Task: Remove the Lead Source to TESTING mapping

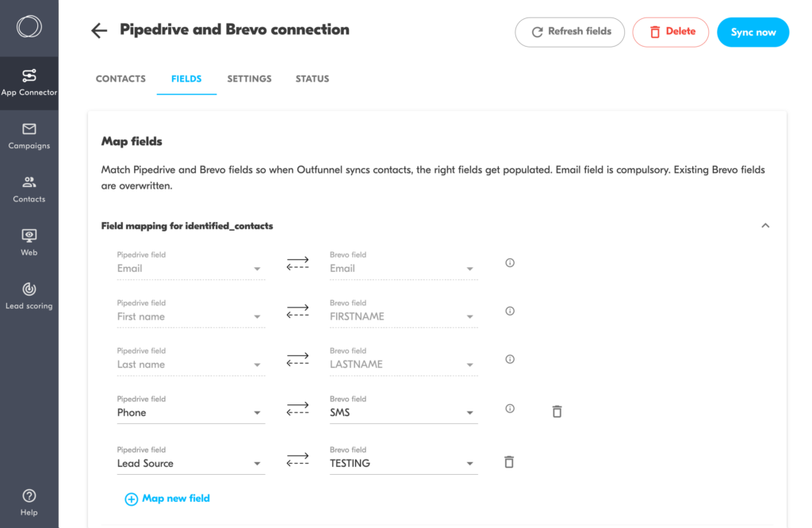Action: pos(509,462)
